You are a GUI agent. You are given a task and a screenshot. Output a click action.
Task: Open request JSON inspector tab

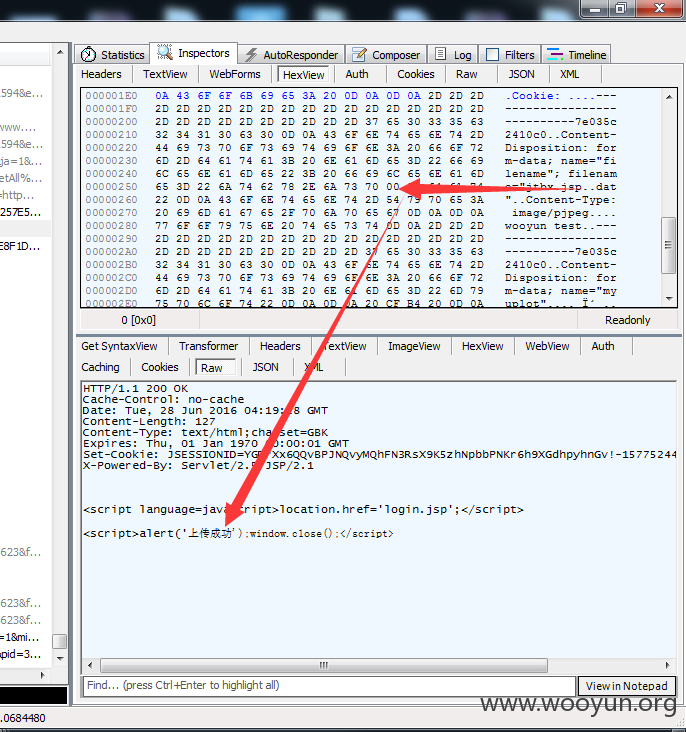point(522,74)
